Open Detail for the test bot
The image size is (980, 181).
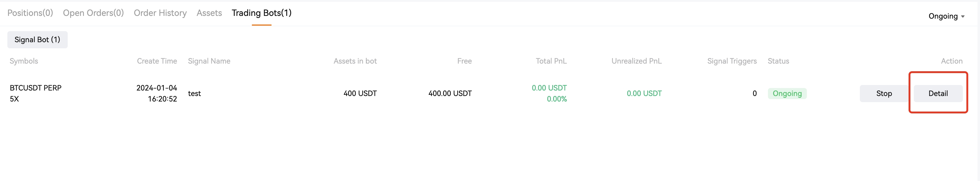938,93
